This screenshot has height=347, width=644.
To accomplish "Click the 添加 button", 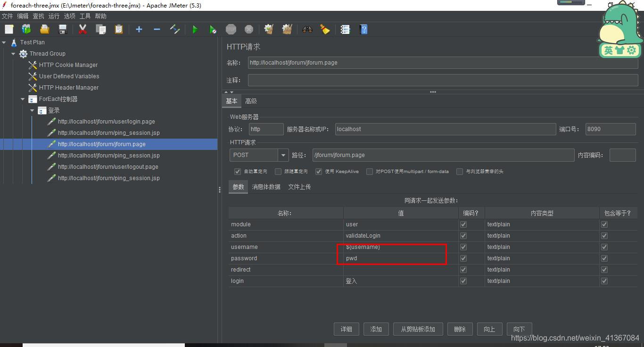I will 376,329.
